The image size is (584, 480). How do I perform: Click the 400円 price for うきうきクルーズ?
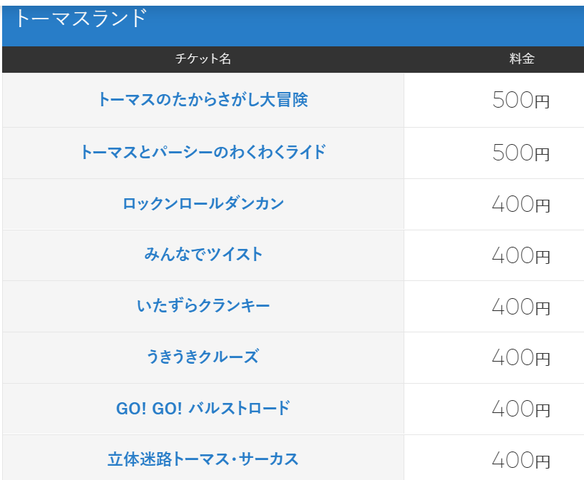point(521,358)
